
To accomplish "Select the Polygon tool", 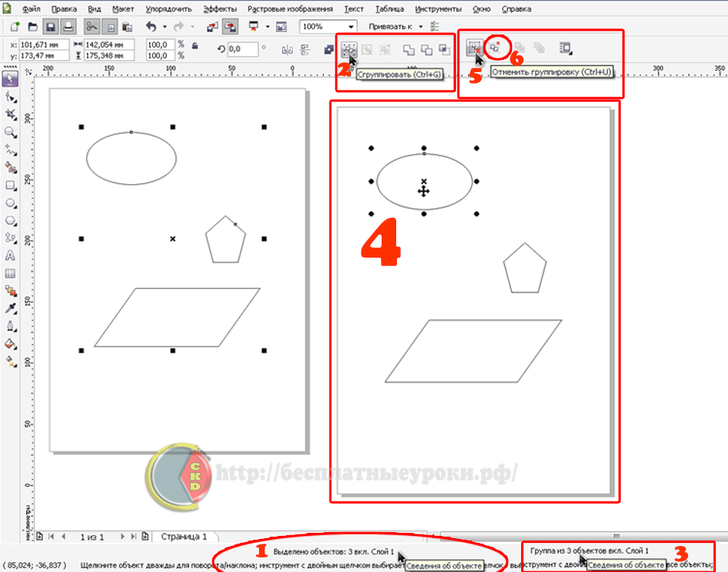I will coord(10,221).
